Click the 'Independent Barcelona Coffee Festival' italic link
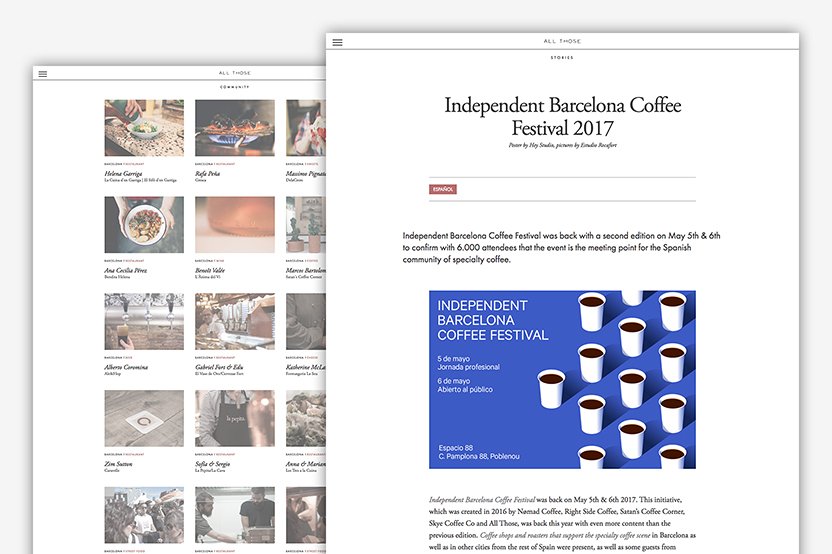This screenshot has width=832, height=554. (x=482, y=499)
